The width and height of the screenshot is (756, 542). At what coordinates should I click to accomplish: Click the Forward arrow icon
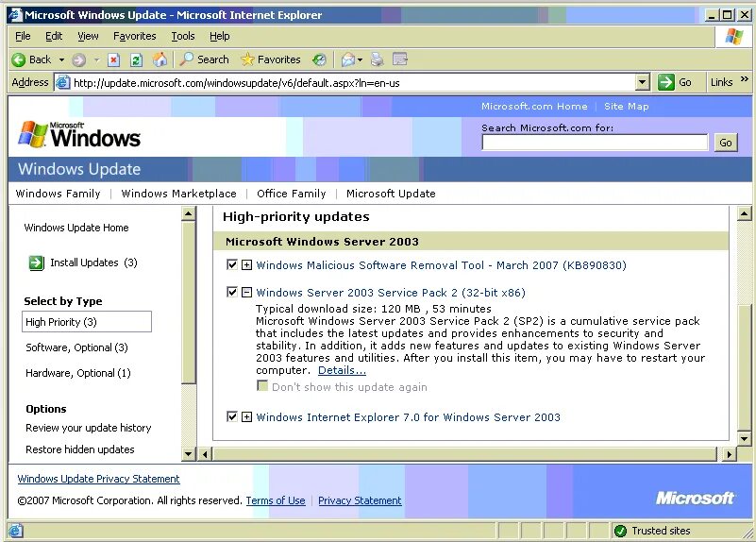pyautogui.click(x=78, y=59)
